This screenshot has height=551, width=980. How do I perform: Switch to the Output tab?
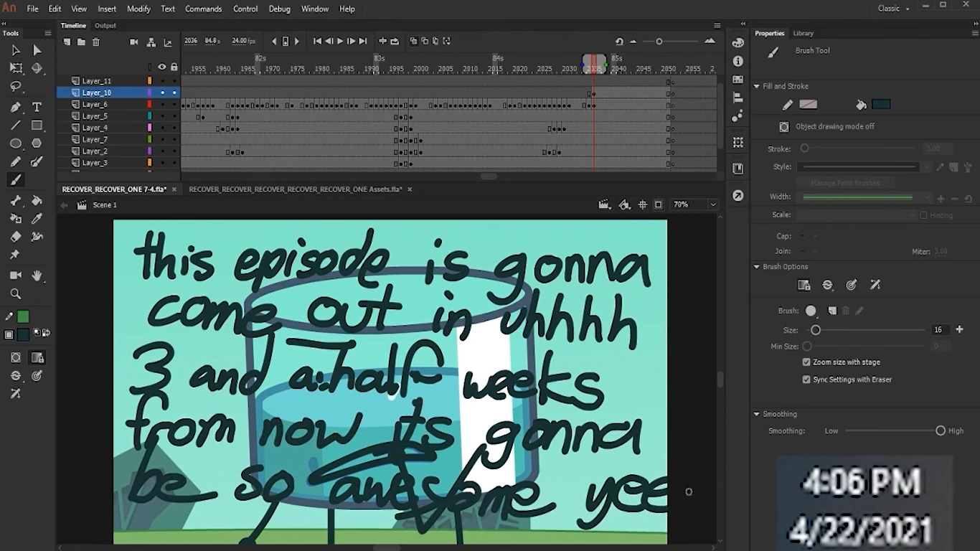click(x=105, y=26)
